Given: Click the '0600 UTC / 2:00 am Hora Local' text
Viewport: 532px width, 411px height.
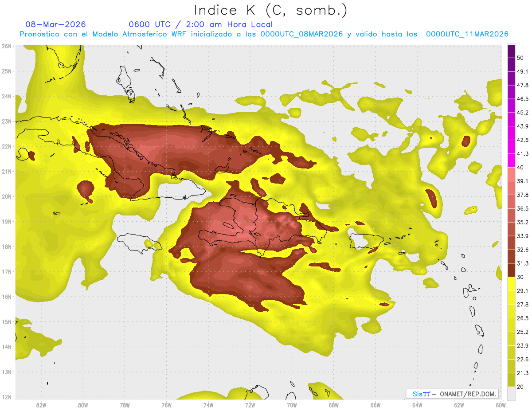Looking at the screenshot, I should tap(200, 24).
